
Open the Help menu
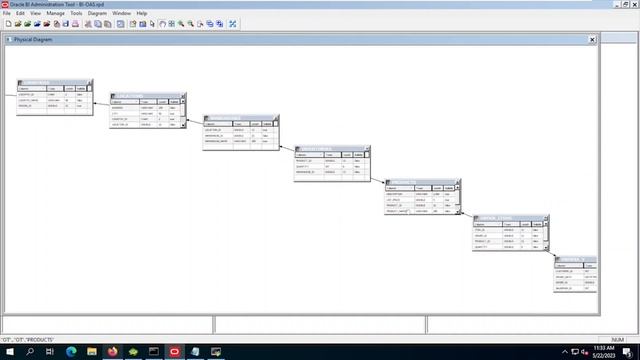(142, 13)
